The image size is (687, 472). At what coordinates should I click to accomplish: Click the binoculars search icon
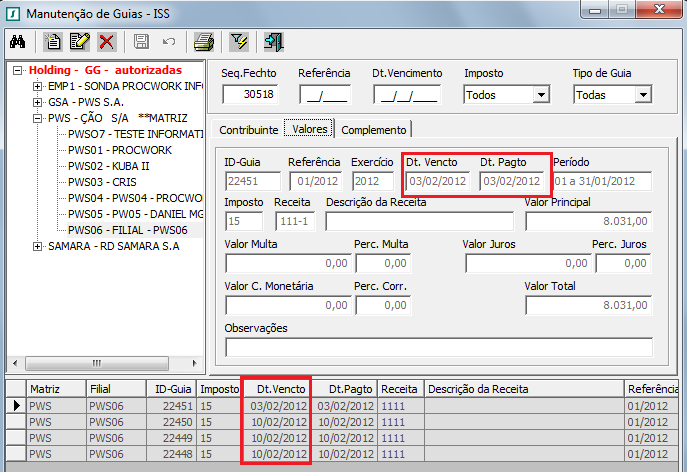[18, 42]
